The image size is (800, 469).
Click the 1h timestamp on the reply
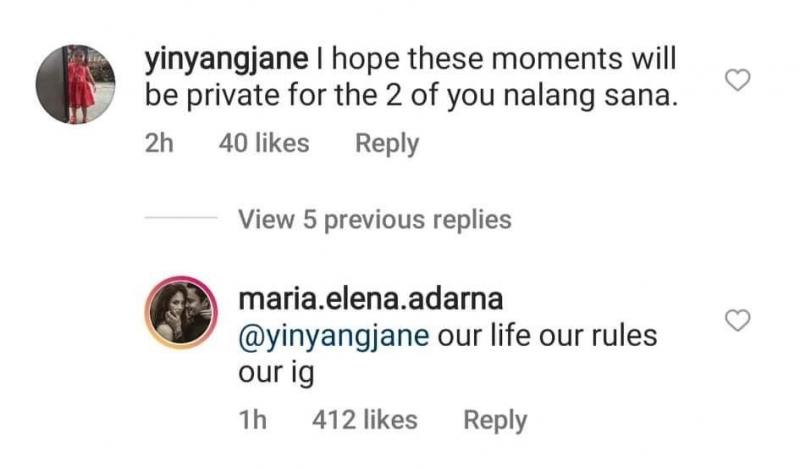click(256, 421)
